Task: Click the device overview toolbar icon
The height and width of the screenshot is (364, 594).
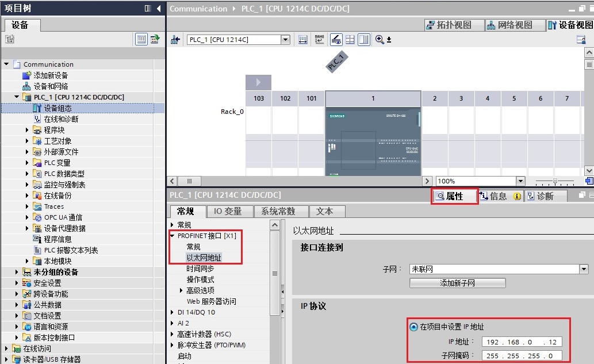Action: click(336, 40)
